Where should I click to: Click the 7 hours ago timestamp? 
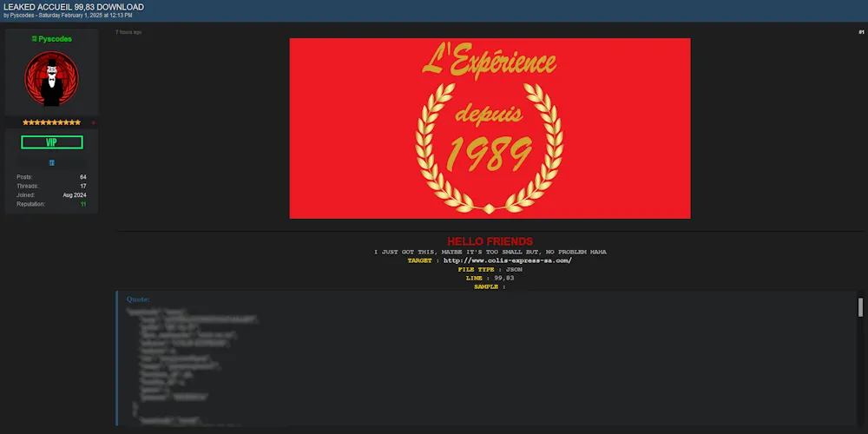point(128,32)
